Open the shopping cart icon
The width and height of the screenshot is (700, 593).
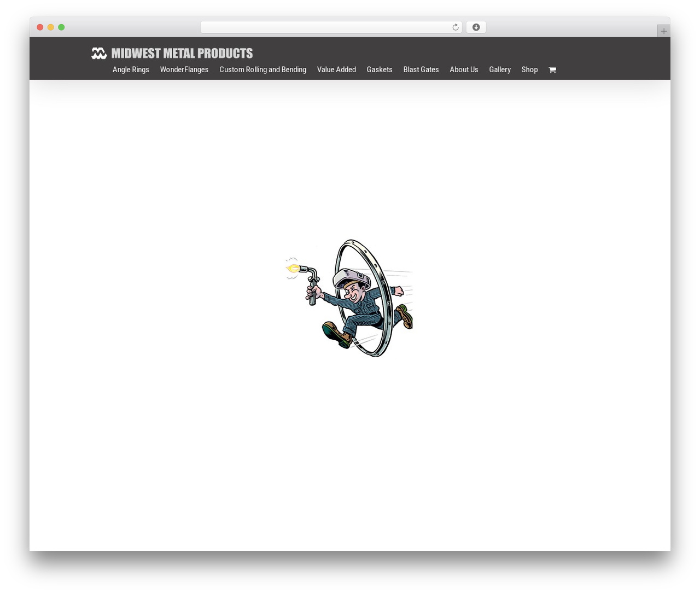tap(552, 70)
